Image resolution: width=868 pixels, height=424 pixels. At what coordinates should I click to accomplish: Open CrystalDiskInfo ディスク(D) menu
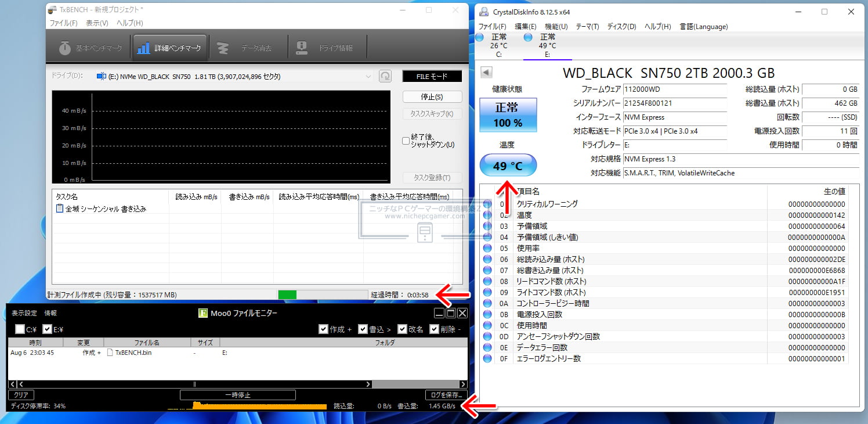[x=621, y=27]
